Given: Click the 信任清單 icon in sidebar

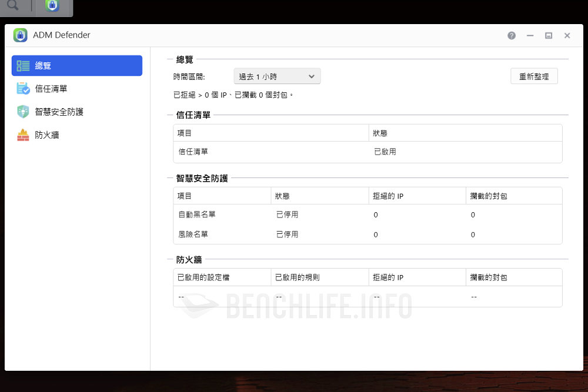Looking at the screenshot, I should [24, 89].
